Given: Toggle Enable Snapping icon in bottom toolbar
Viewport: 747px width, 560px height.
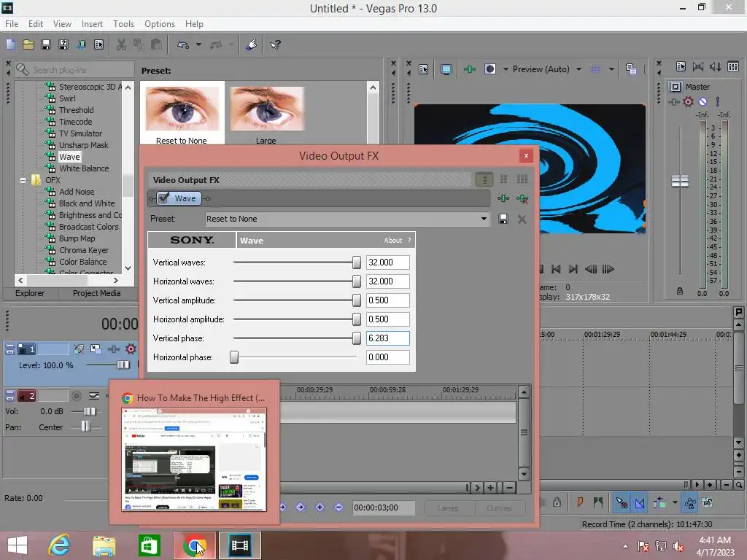Looking at the screenshot, I should tap(622, 502).
